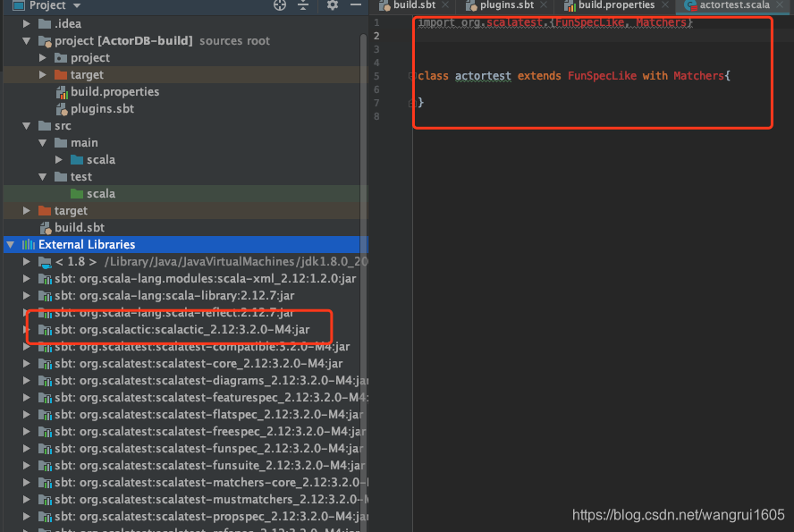Click fold marker beside class actortest line

pos(411,76)
